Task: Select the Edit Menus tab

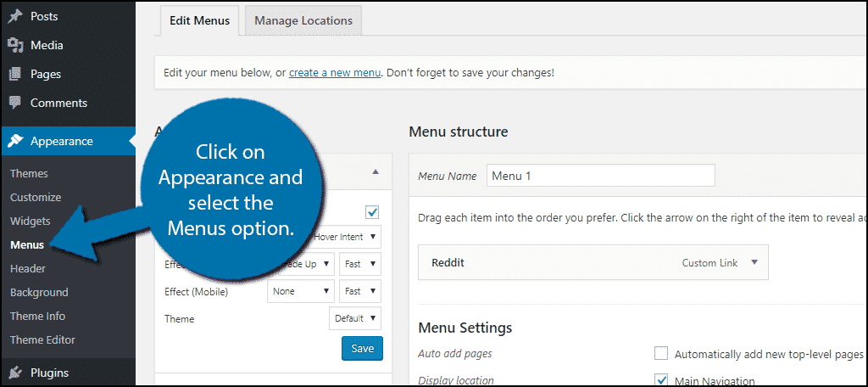Action: coord(199,20)
